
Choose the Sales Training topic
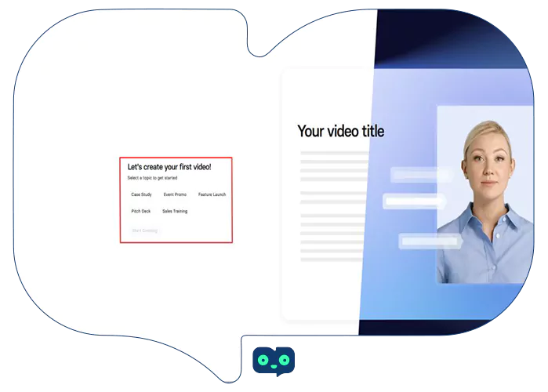coord(175,212)
